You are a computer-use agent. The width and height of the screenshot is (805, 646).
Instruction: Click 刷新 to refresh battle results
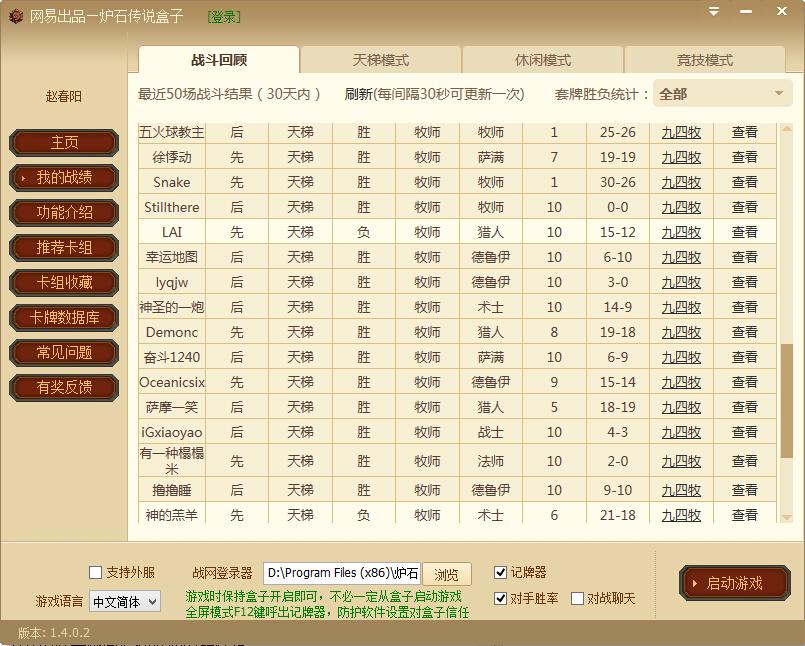click(358, 94)
